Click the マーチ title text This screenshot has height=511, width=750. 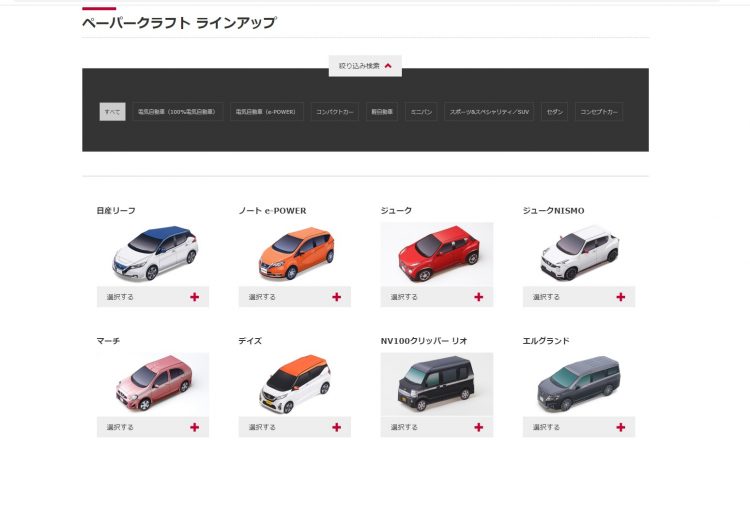point(108,341)
